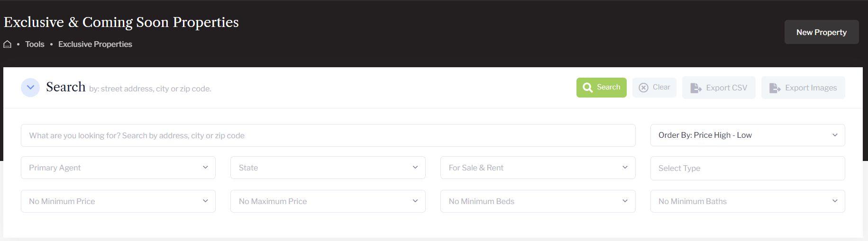Open the No Minimum Price dropdown

click(x=118, y=201)
